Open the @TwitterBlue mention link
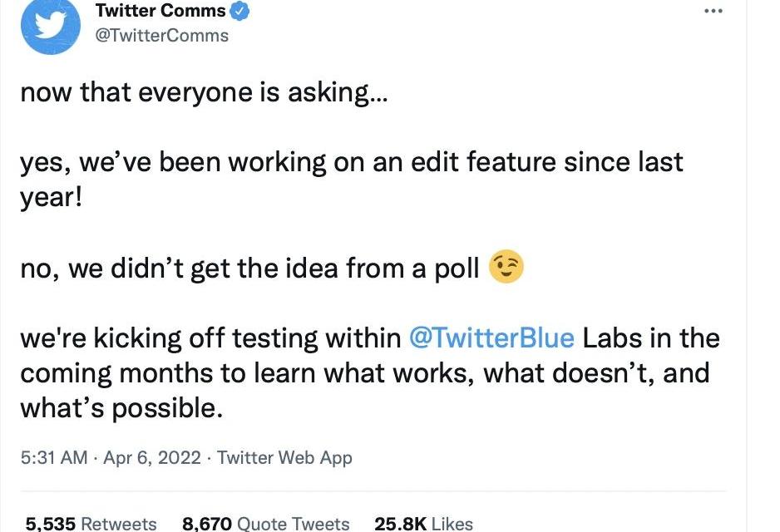This screenshot has height=532, width=780. (x=491, y=338)
